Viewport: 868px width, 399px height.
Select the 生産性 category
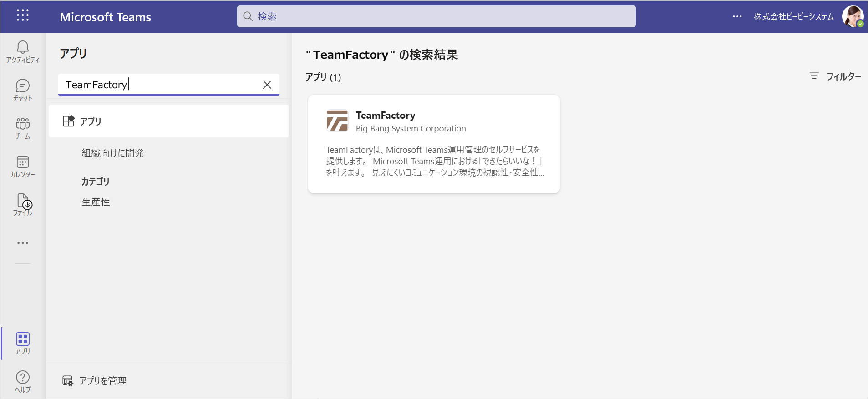click(96, 202)
